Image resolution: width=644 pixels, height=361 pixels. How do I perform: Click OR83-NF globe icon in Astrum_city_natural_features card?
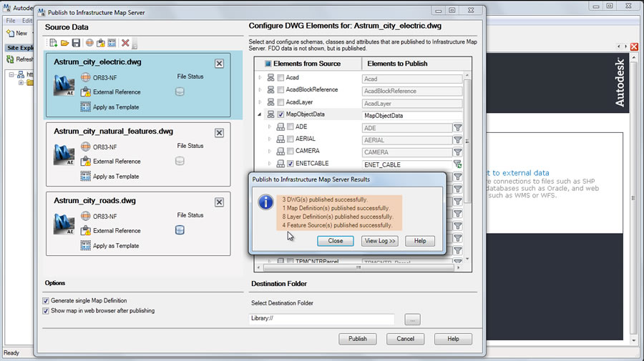click(x=85, y=147)
